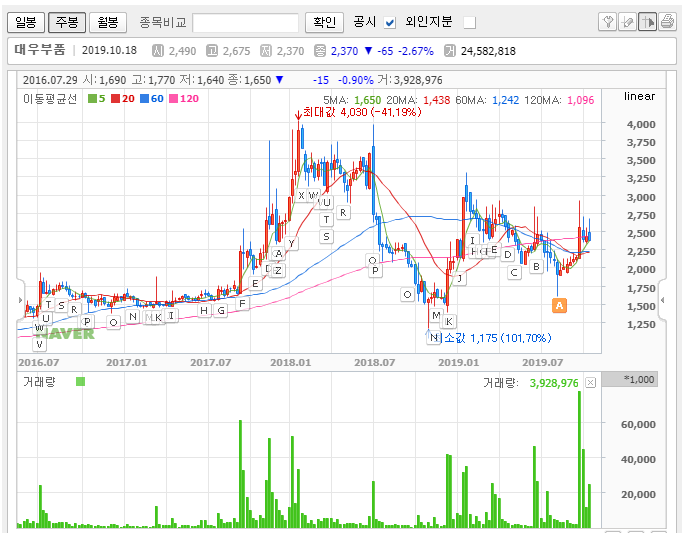Print the chart with the printer icon

click(x=668, y=21)
